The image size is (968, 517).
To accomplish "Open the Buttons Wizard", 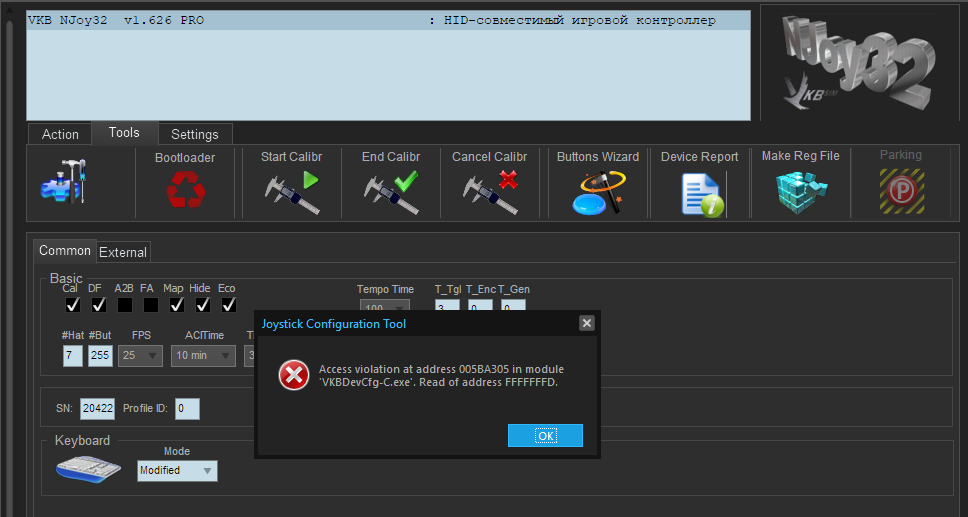I will [x=598, y=192].
